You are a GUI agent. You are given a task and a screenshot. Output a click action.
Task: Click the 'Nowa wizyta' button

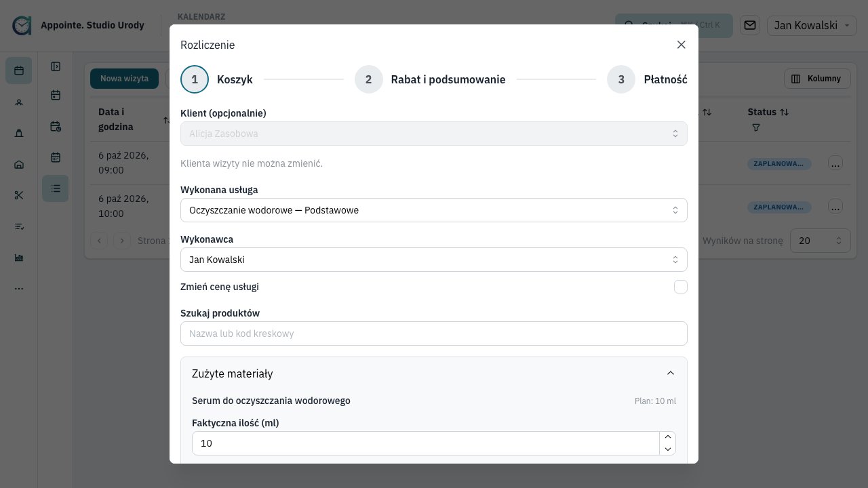(124, 79)
